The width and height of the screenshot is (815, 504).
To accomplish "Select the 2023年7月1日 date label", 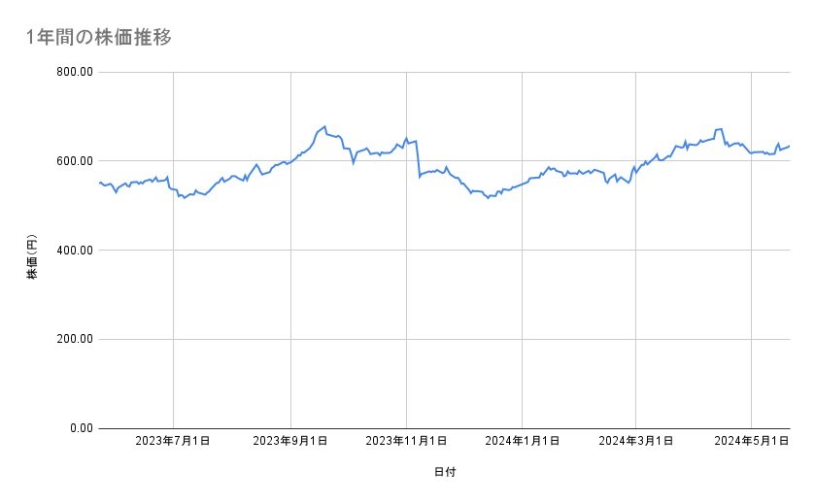I will (x=173, y=442).
